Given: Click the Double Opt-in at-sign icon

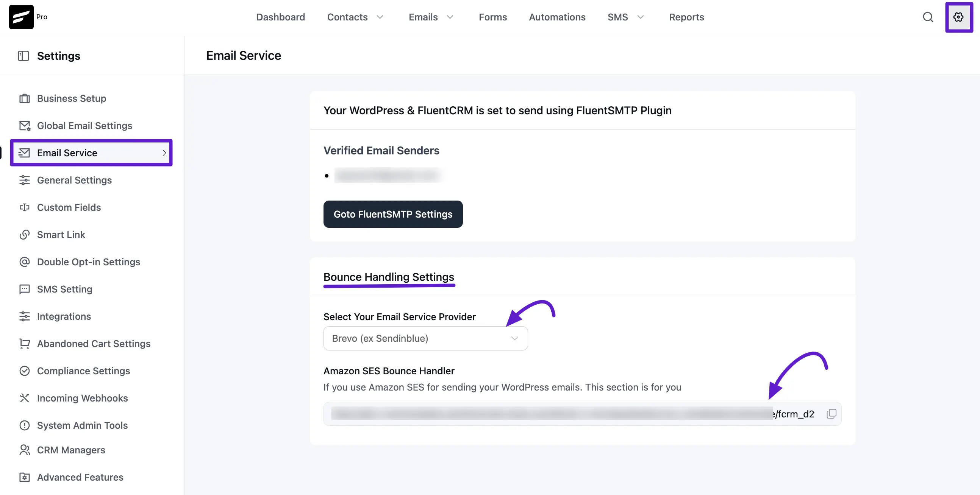Looking at the screenshot, I should (25, 262).
